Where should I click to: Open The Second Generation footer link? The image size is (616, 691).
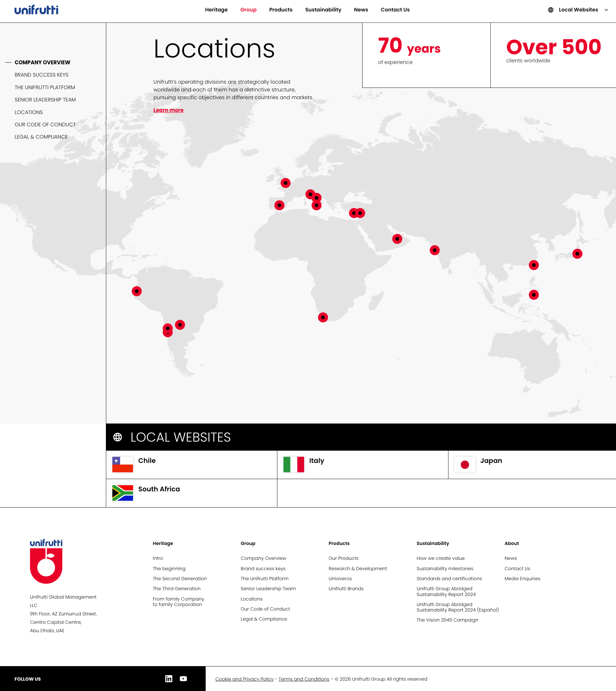pos(180,579)
